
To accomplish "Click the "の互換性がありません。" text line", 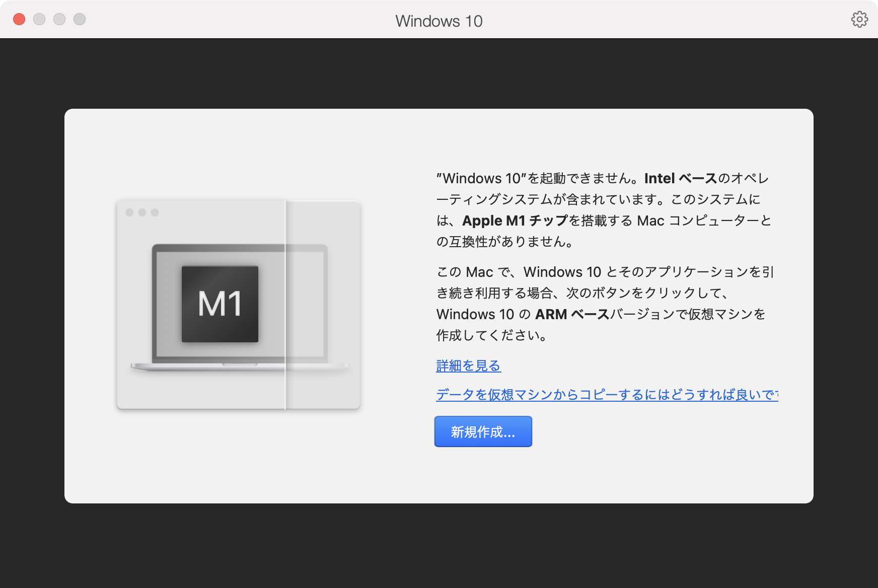I will 505,242.
